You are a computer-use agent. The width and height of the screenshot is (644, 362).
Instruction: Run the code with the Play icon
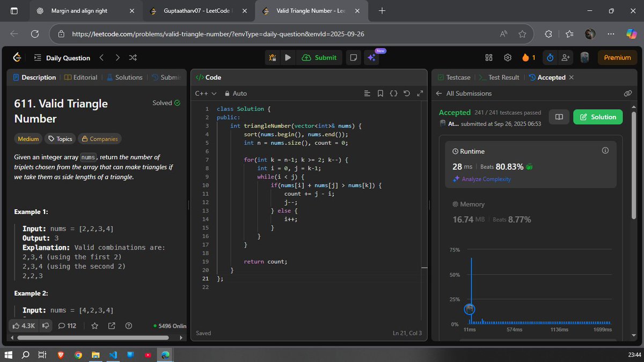[288, 57]
